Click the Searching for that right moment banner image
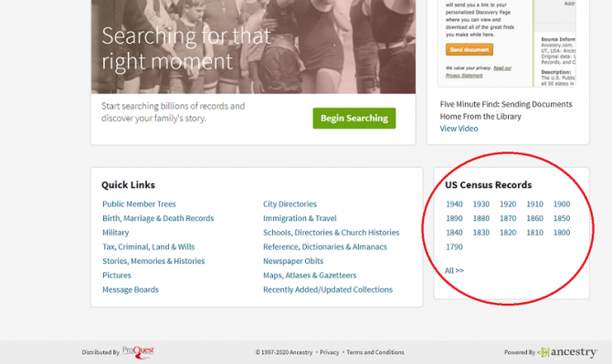This screenshot has width=612, height=364. (x=253, y=47)
